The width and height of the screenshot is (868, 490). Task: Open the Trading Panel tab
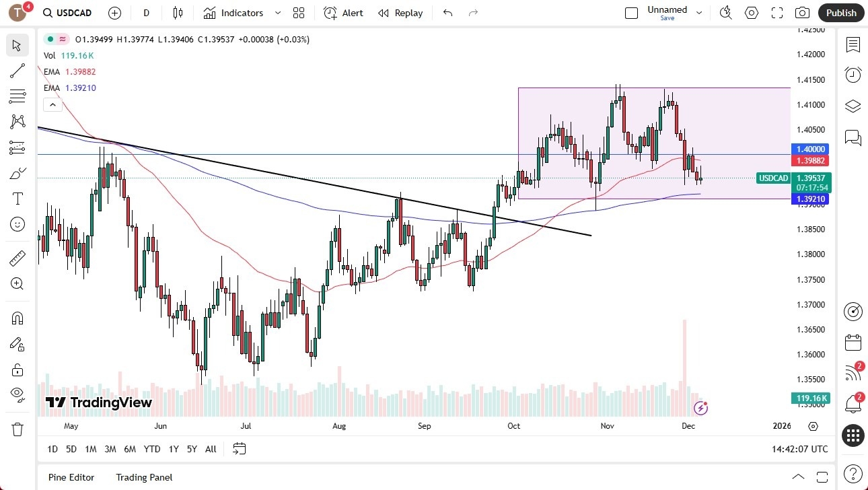[144, 477]
